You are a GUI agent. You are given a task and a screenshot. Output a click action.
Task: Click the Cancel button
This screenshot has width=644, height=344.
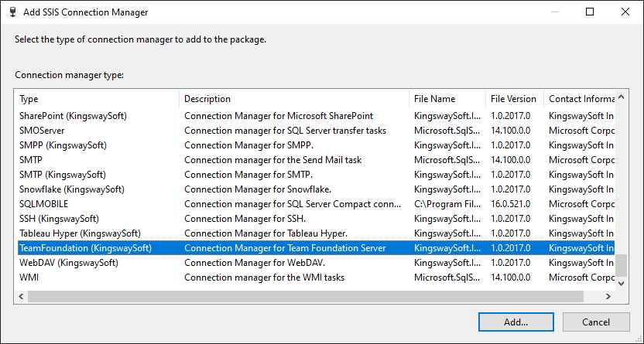pyautogui.click(x=595, y=322)
